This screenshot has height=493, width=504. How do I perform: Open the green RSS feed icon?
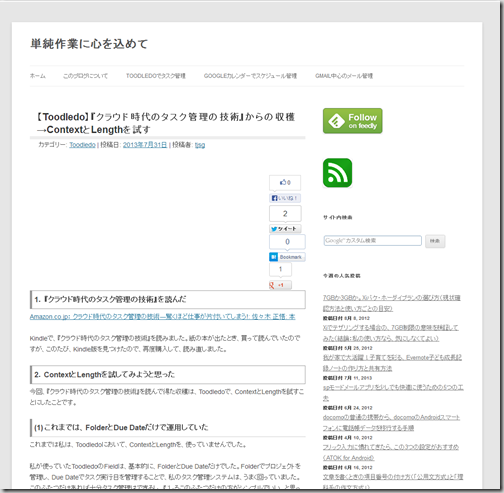(x=337, y=173)
